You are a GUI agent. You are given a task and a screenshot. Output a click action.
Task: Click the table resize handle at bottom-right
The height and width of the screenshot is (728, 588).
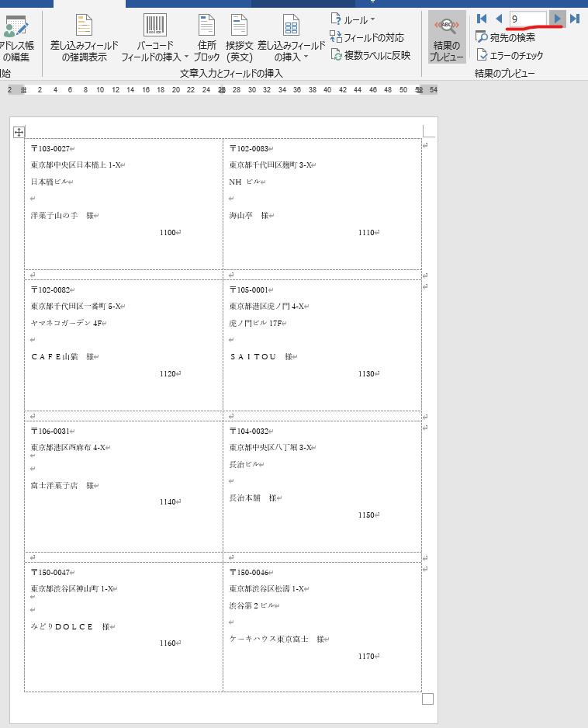427,699
